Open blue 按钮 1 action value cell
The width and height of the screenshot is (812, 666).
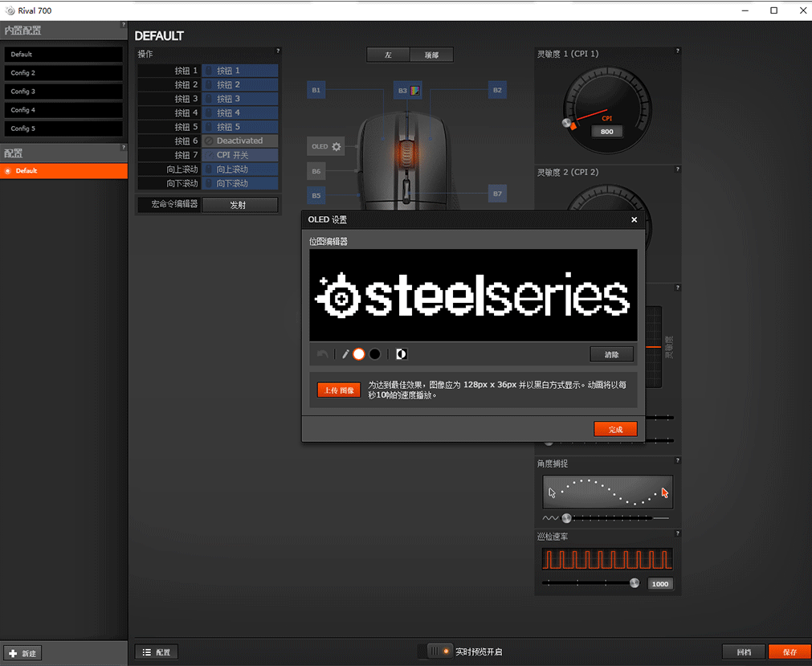[x=240, y=71]
